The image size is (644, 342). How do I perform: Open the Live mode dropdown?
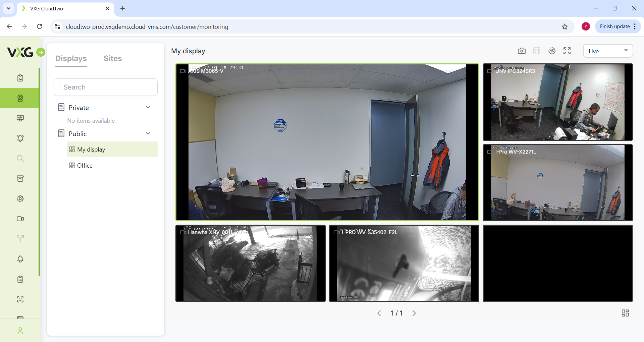[x=608, y=51]
